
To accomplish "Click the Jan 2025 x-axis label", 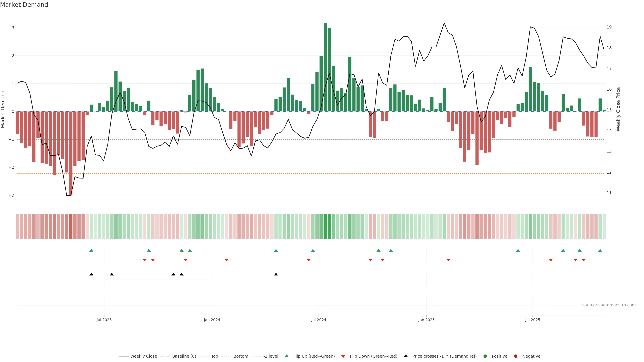I will pos(426,320).
